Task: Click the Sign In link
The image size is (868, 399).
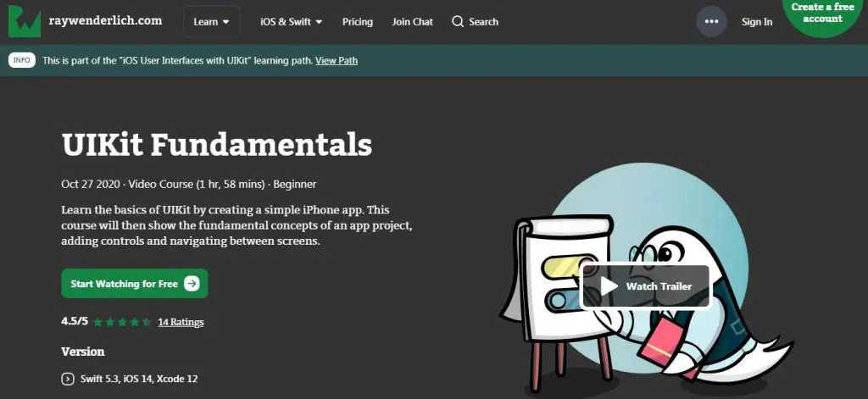Action: coord(756,22)
